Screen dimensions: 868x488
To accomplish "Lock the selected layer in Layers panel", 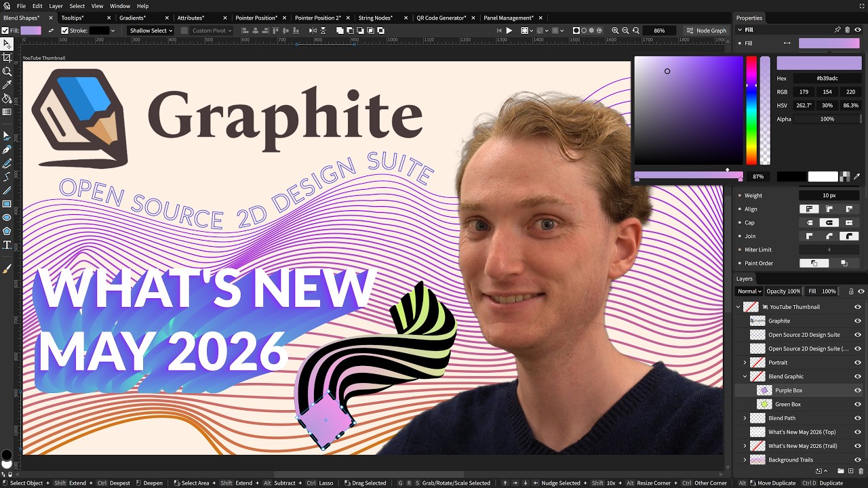I will (x=851, y=291).
